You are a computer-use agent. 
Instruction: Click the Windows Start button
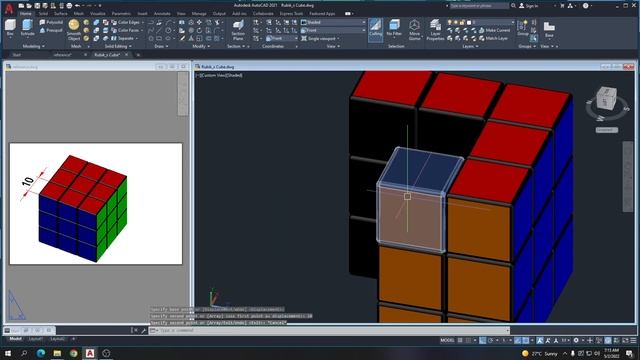(x=7, y=353)
